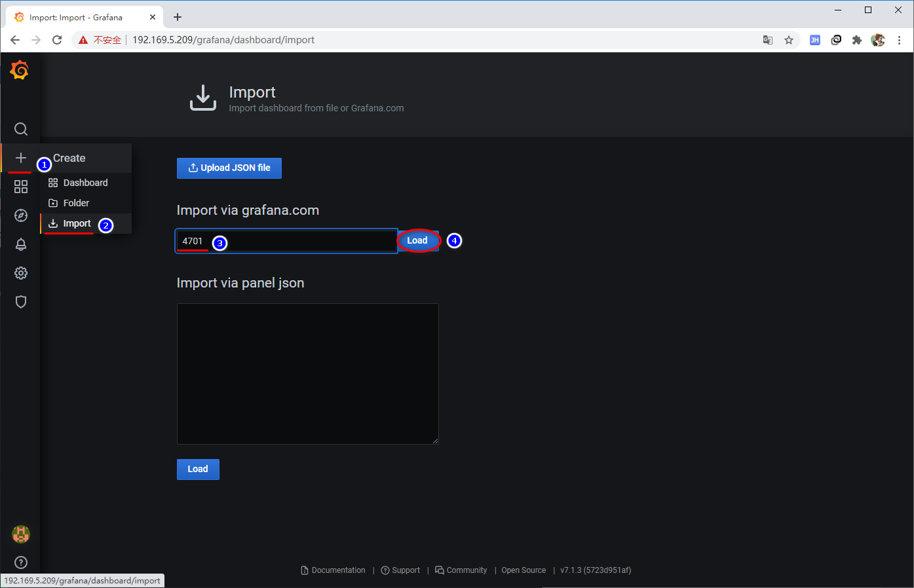Viewport: 914px width, 588px height.
Task: Open the Chrome three-dot menu
Action: point(900,40)
